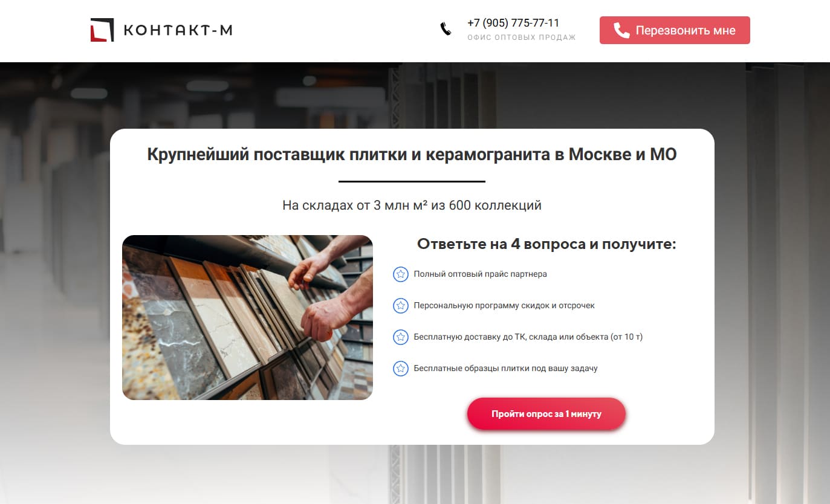Click Бесплатные образцы плитки под вашу задачу text
This screenshot has width=830, height=504.
pos(505,368)
